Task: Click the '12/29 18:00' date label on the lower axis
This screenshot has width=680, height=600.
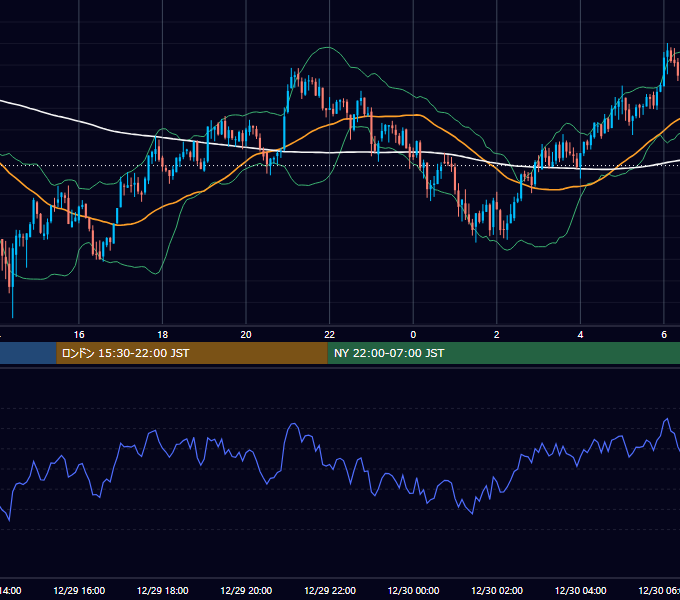Action: 163,590
